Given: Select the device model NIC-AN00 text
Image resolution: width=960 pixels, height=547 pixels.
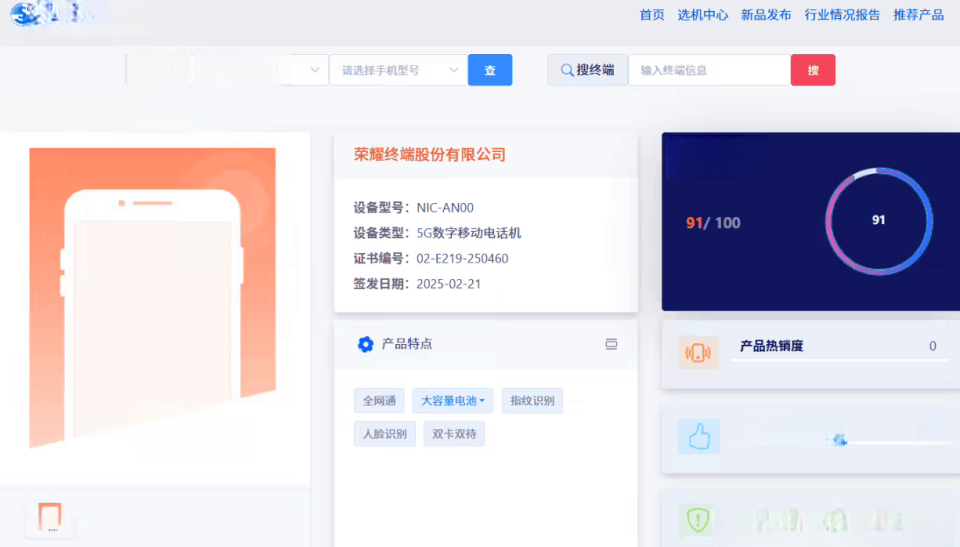Looking at the screenshot, I should 445,208.
